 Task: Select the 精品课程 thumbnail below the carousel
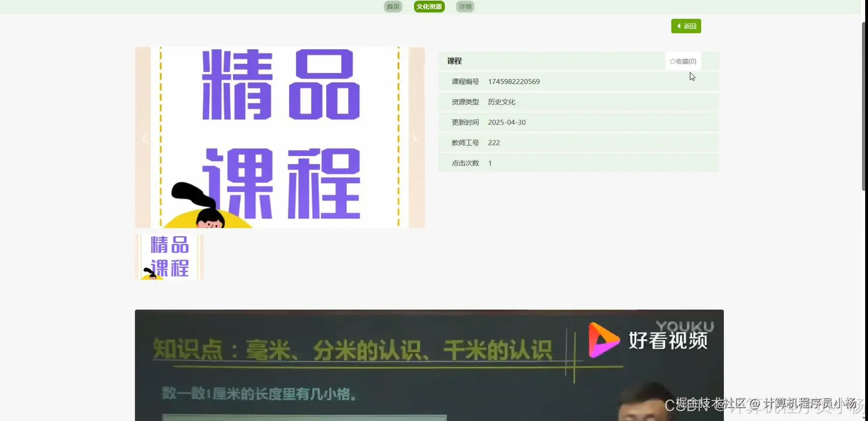click(169, 256)
